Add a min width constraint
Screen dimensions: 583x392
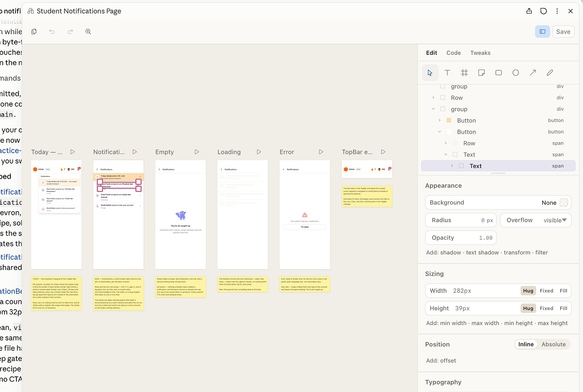[453, 323]
